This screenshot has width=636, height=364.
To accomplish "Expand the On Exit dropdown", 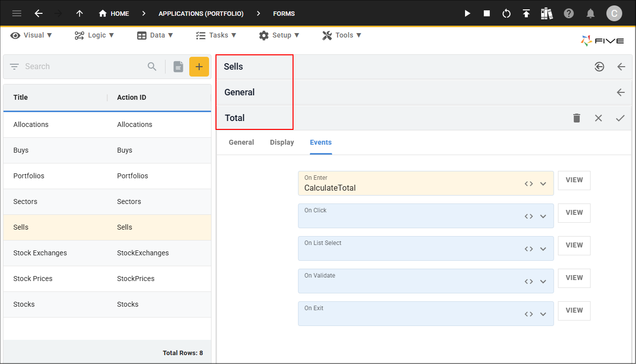I will click(x=543, y=314).
